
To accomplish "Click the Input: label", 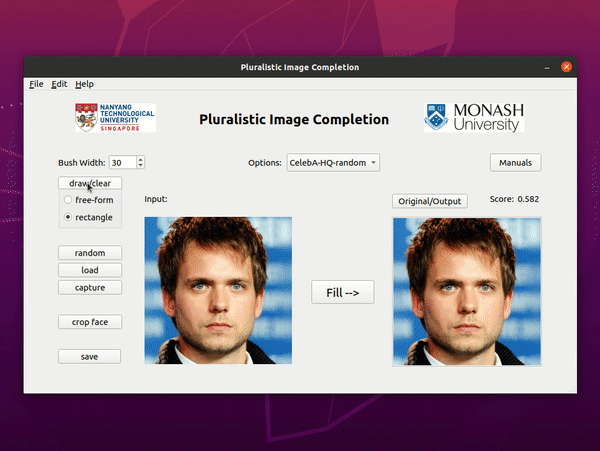I will point(156,199).
